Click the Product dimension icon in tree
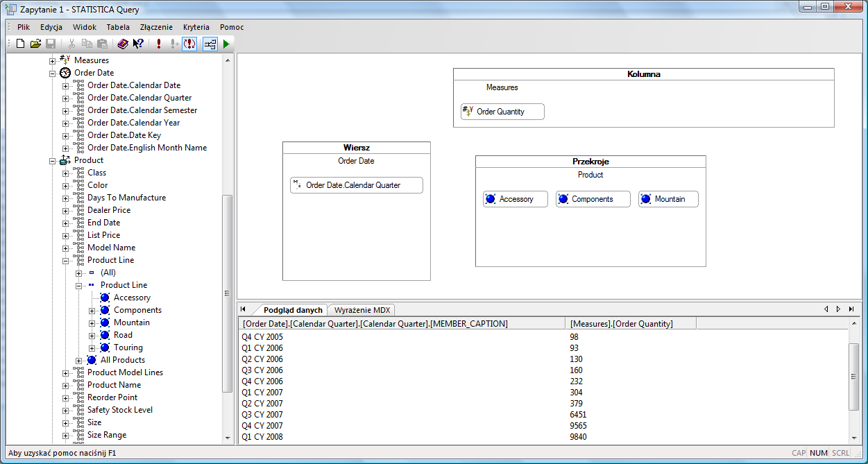Viewport: 868px width, 464px height. click(65, 160)
